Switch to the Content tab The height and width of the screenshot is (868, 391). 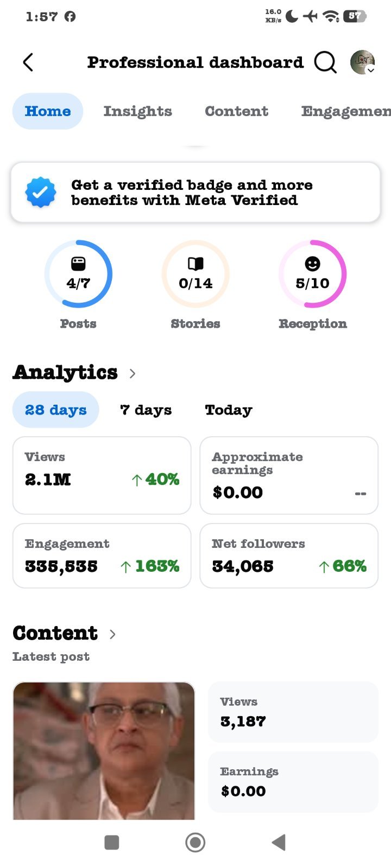237,111
